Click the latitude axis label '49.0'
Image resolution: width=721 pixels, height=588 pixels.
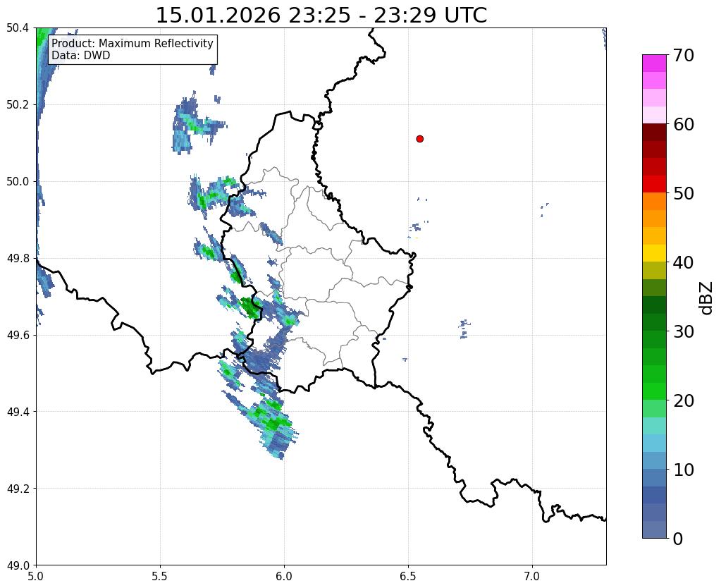(x=18, y=565)
